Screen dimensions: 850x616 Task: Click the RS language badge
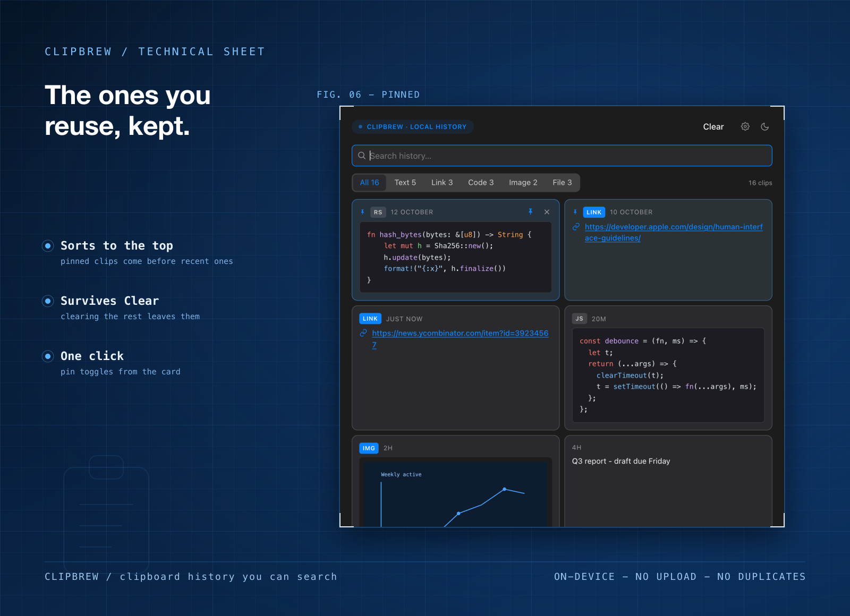pos(378,212)
